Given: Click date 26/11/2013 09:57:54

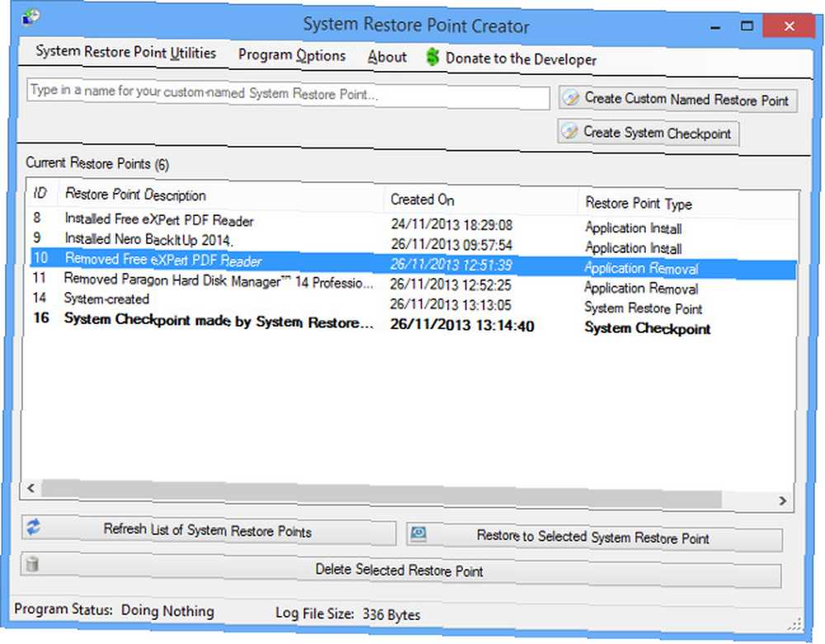Looking at the screenshot, I should [x=451, y=244].
